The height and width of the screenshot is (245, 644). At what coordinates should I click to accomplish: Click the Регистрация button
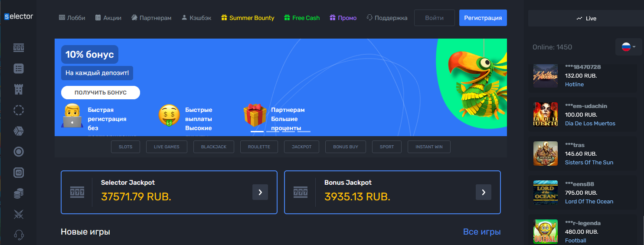click(x=483, y=18)
